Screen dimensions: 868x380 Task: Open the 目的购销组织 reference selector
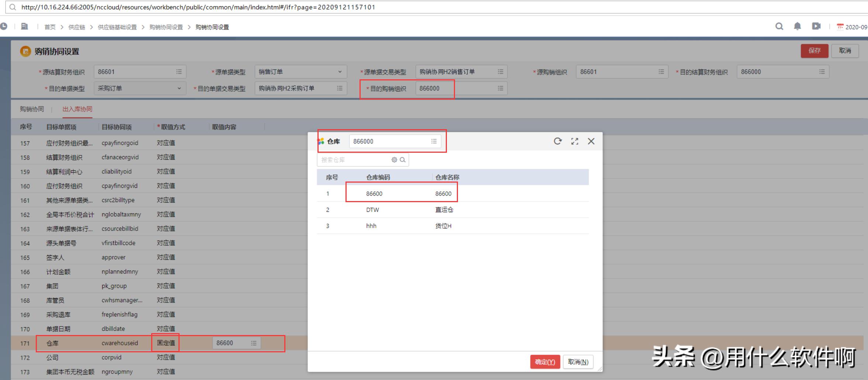500,88
